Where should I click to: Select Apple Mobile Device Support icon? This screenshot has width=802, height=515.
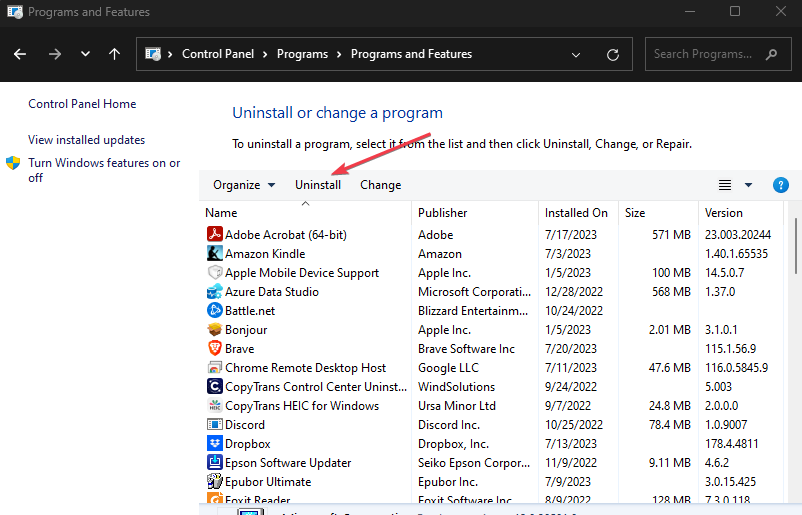click(x=214, y=272)
